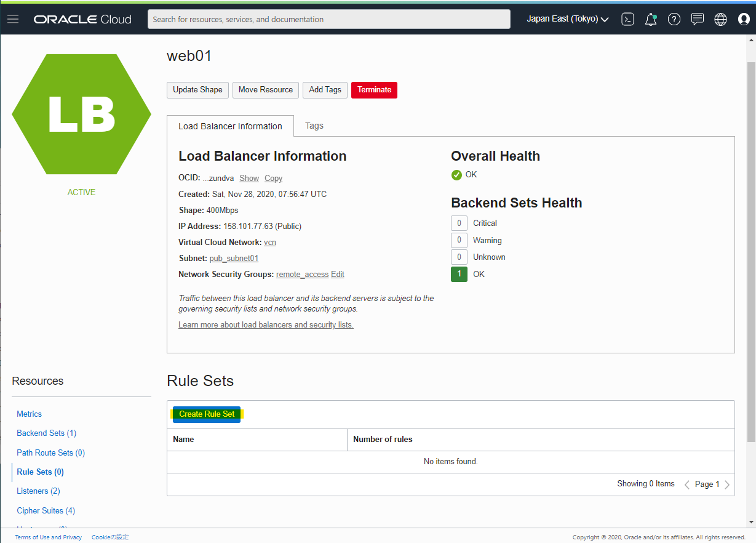This screenshot has width=756, height=543.
Task: Click the Oracle Cloud logo
Action: [x=82, y=19]
